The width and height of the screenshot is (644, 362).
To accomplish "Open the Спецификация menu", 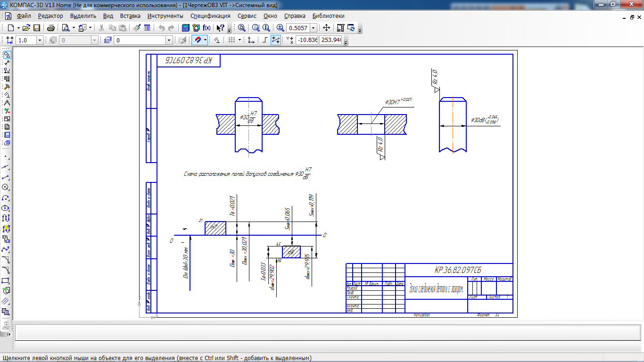I will (x=211, y=16).
